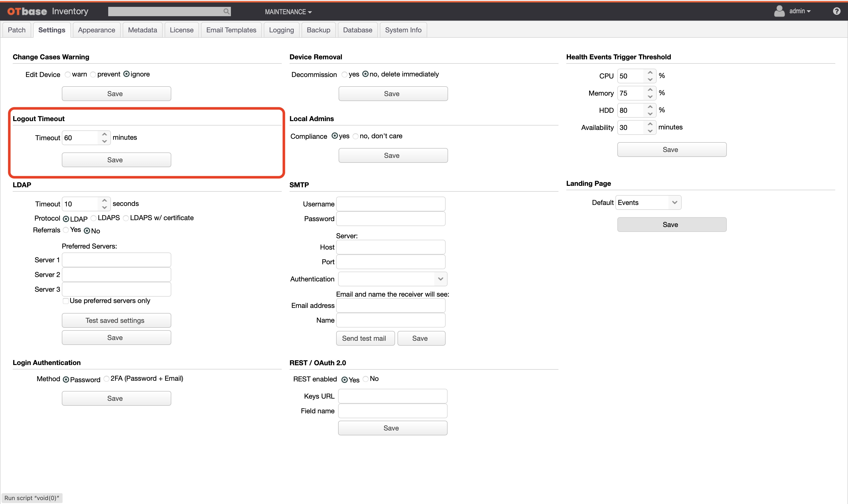Increase Logout Timeout with up arrow
The width and height of the screenshot is (848, 504).
tap(104, 134)
